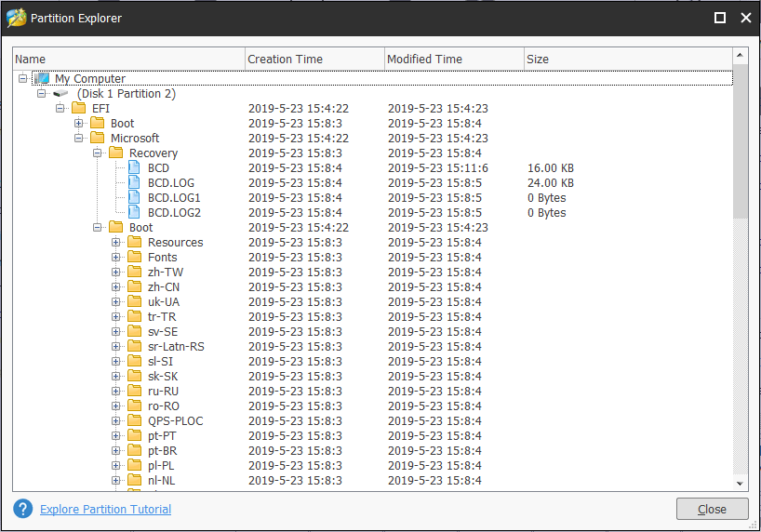Click the zh-CN folder icon
The height and width of the screenshot is (532, 761).
click(x=135, y=286)
